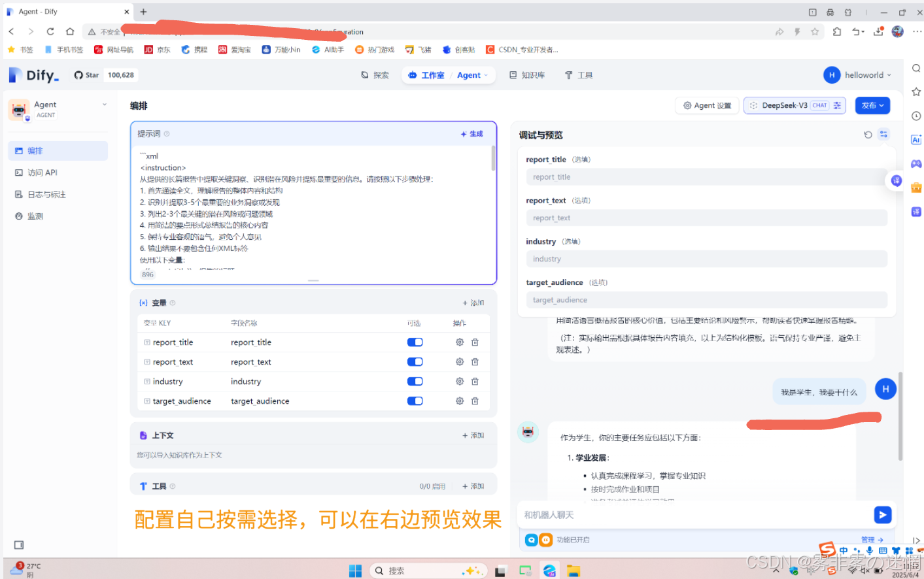Open the Windows Start menu
The height and width of the screenshot is (579, 924).
point(355,571)
